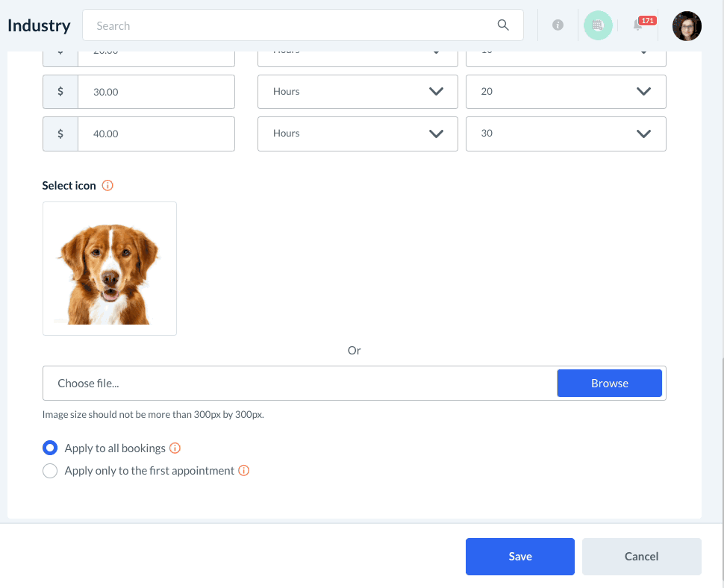724x588 pixels.
Task: Open Hours dropdown in 40.00 row
Action: point(358,134)
